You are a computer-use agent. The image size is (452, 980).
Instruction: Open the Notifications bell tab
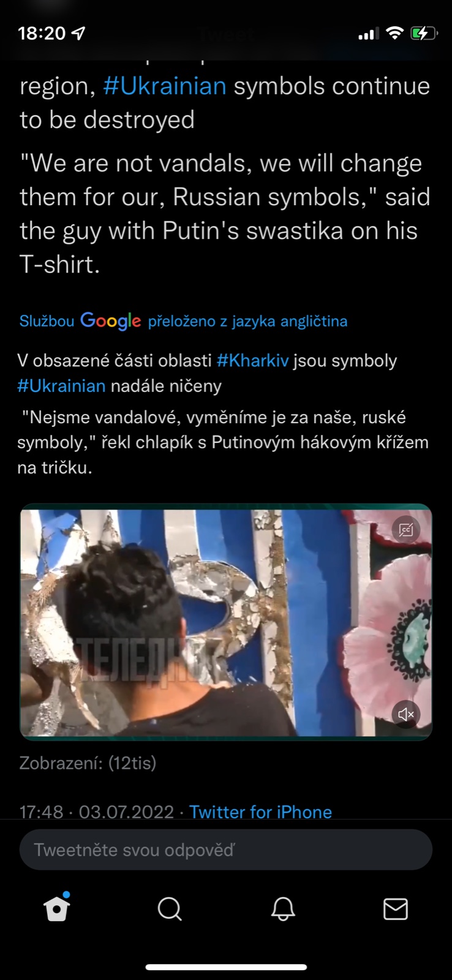pos(283,909)
